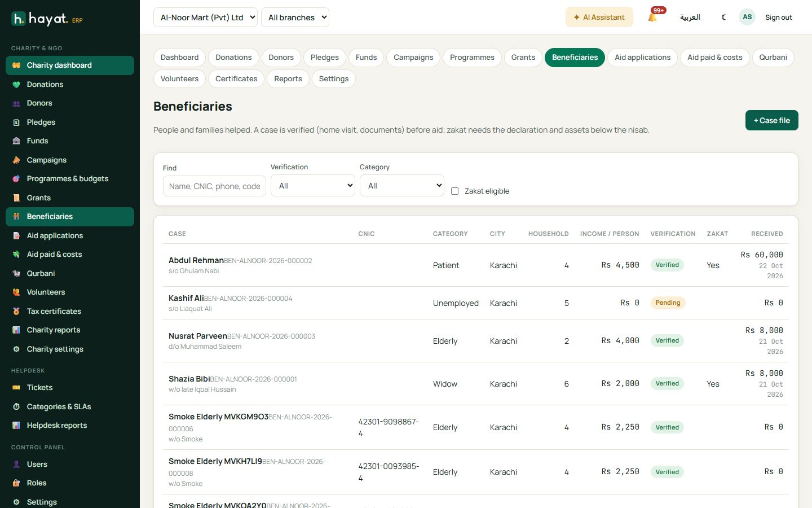Click Sign out link
The image size is (812, 508).
pyautogui.click(x=778, y=17)
